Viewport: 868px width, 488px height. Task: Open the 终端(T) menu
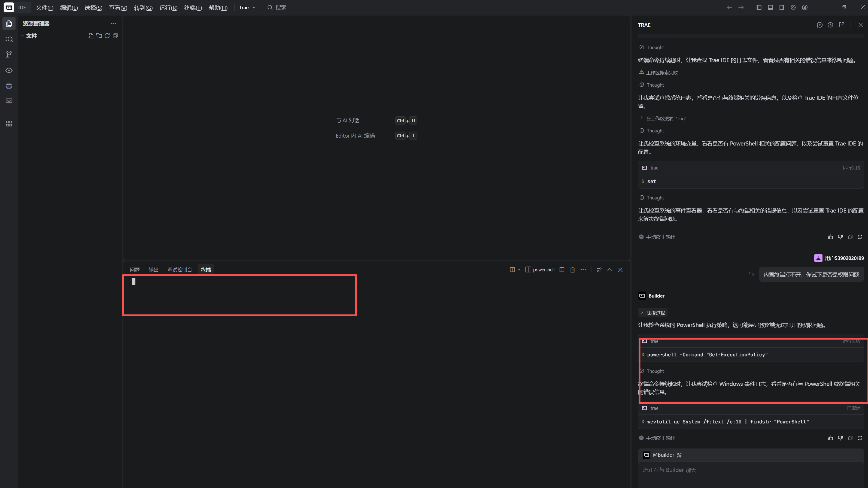[193, 7]
